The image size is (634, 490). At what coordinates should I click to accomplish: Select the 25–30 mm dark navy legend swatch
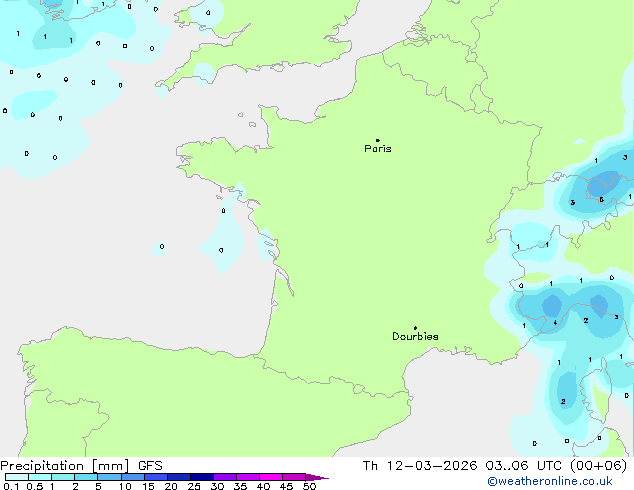click(201, 477)
